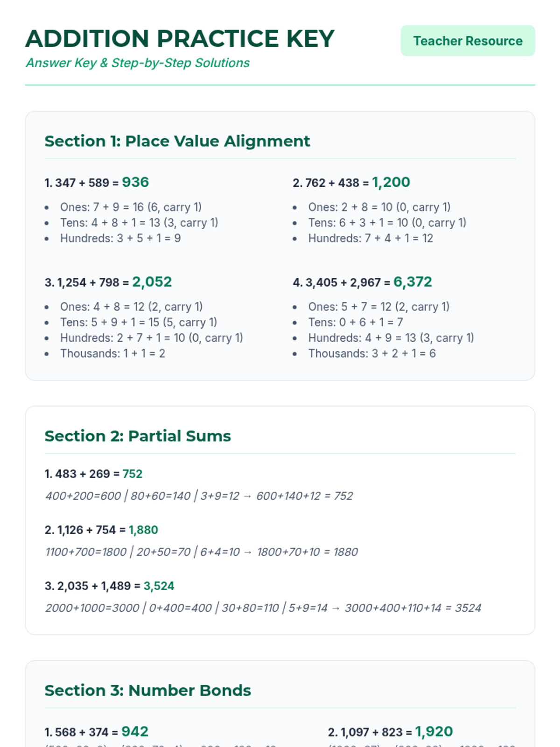Click the green 3,524 answer after 2,035 + 1,489

[x=159, y=586]
